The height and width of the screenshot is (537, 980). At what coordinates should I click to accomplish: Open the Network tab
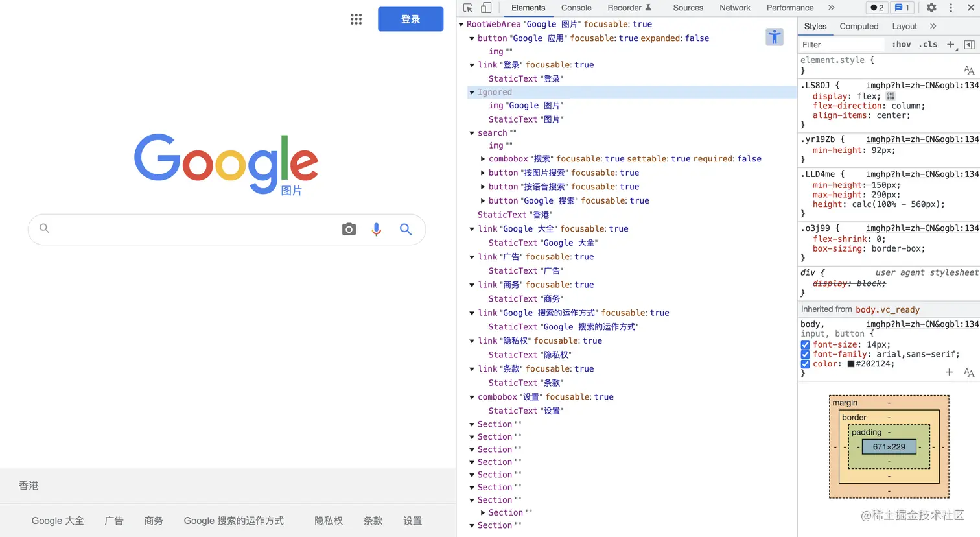point(735,8)
